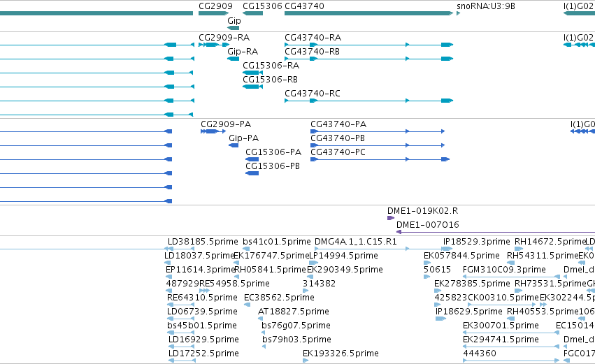
Task: Select EST RH54311.5prime
Action: [x=543, y=256]
